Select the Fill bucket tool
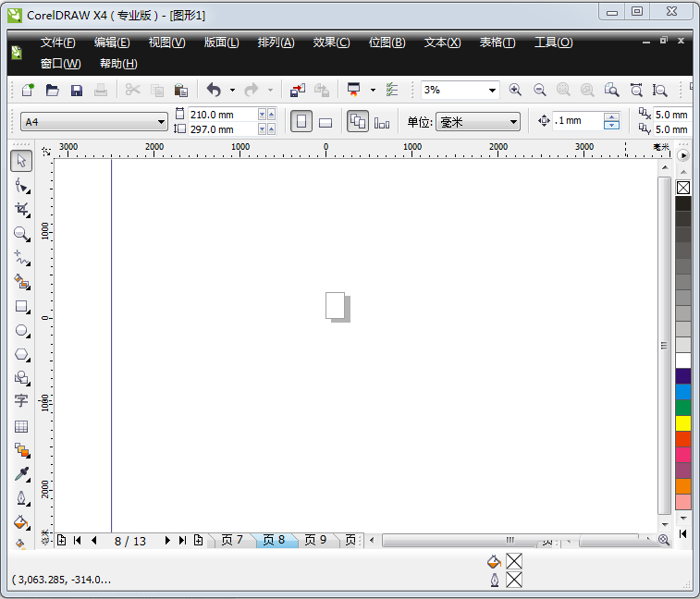 coord(21,522)
